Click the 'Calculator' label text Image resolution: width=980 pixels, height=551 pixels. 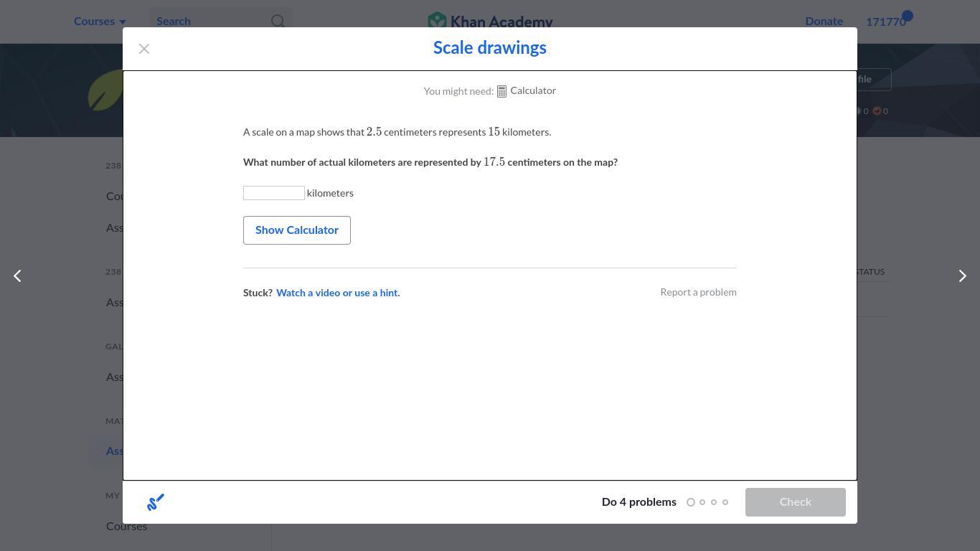coord(533,91)
